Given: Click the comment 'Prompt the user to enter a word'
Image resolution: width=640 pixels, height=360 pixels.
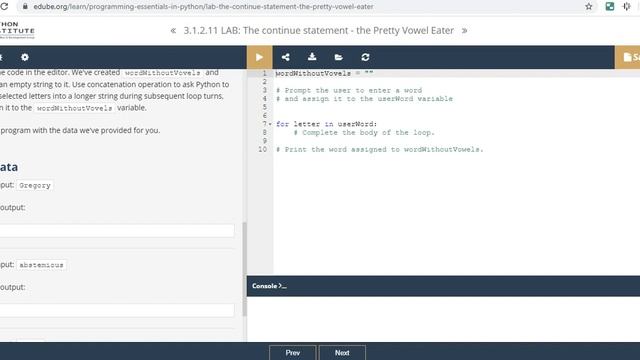Looking at the screenshot, I should 349,91.
